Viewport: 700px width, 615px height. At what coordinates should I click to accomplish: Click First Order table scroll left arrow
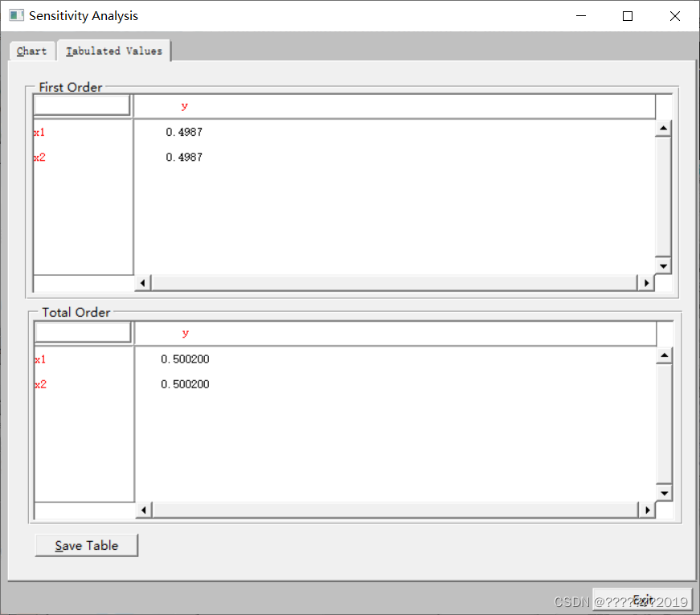click(143, 283)
